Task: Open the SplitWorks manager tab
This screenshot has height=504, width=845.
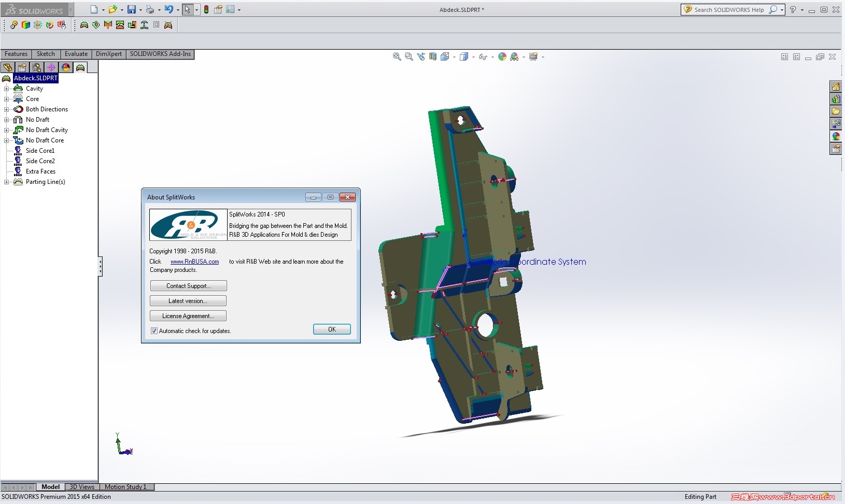Action: click(80, 67)
